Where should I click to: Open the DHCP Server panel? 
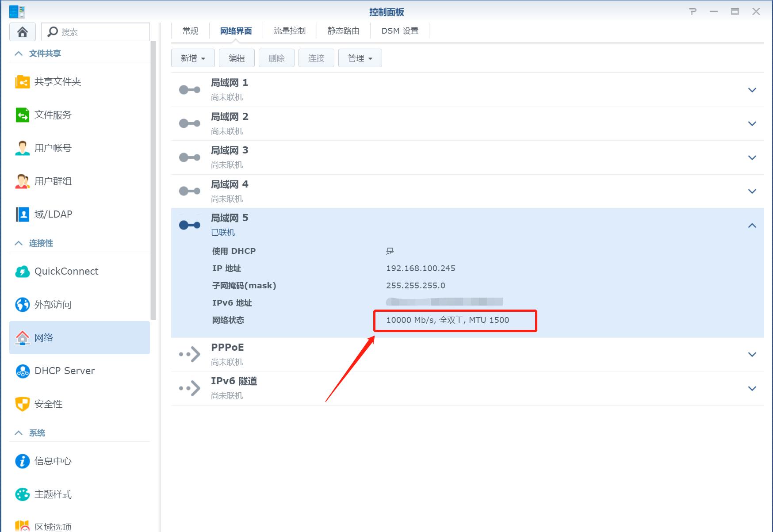click(x=64, y=371)
